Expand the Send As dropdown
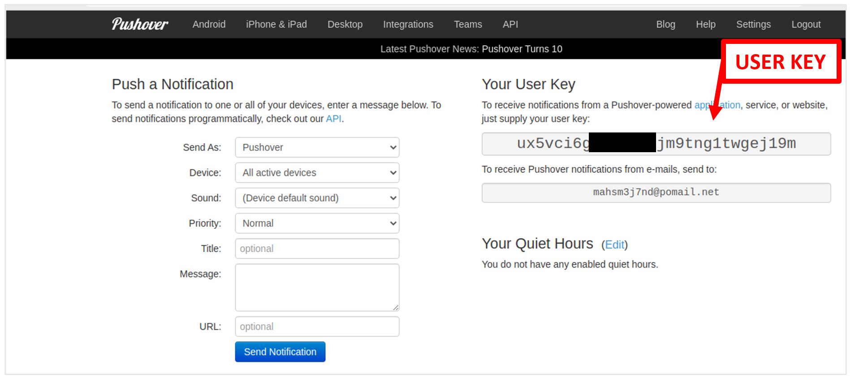This screenshot has height=380, width=868. [317, 147]
